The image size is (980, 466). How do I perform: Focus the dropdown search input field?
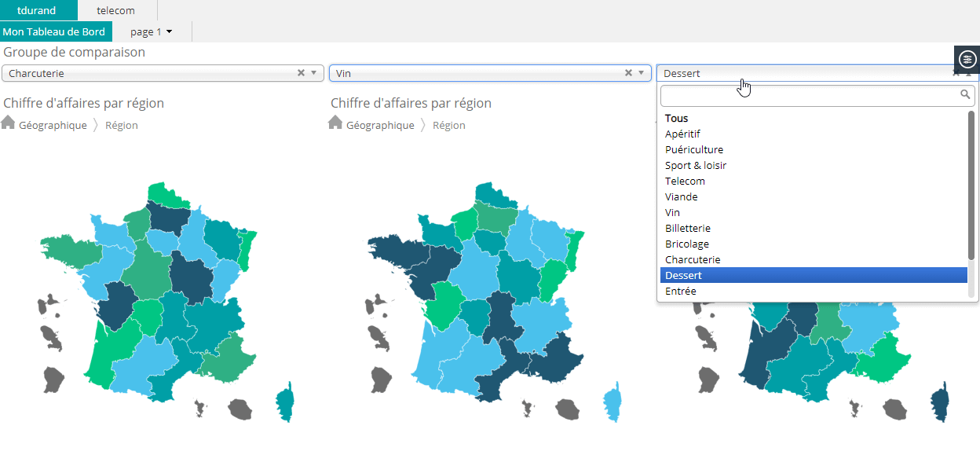[x=817, y=96]
